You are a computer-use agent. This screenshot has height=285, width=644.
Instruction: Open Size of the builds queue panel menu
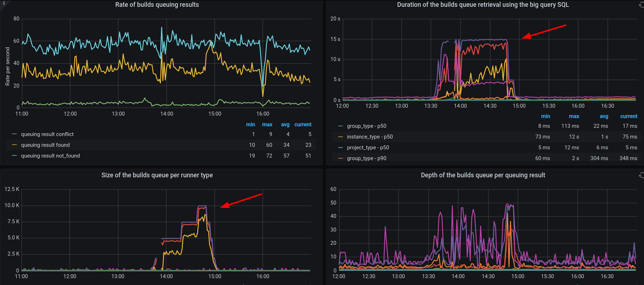[157, 175]
